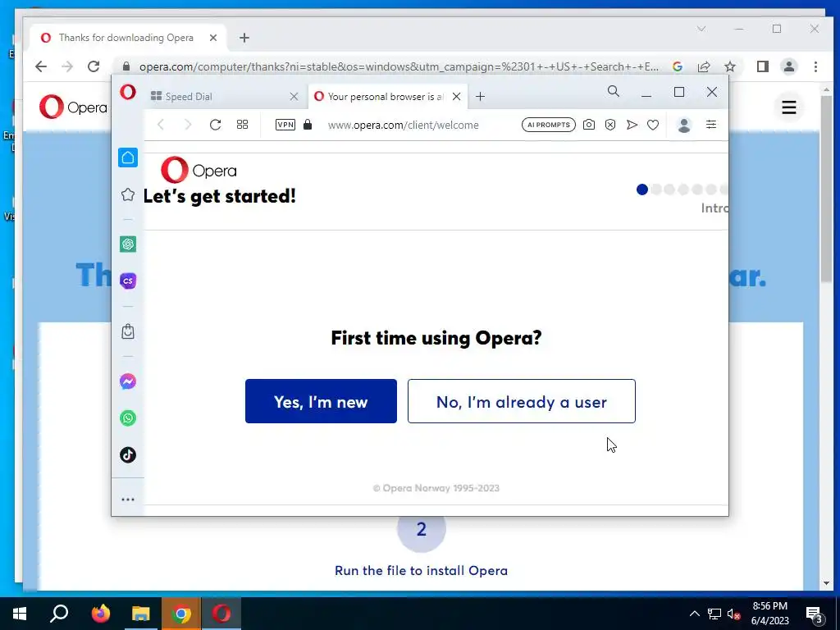Open the Opera main menu logo button

(x=127, y=92)
